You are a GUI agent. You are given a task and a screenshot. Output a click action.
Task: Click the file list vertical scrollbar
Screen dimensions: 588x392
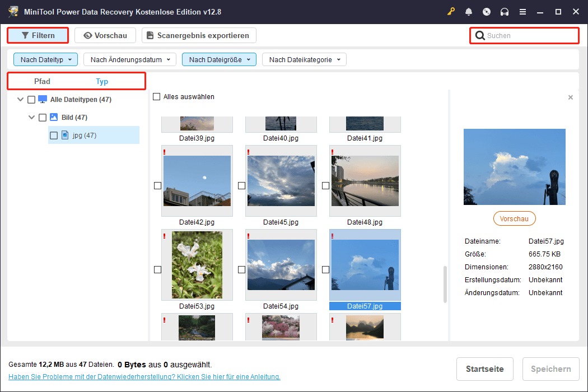coord(445,284)
